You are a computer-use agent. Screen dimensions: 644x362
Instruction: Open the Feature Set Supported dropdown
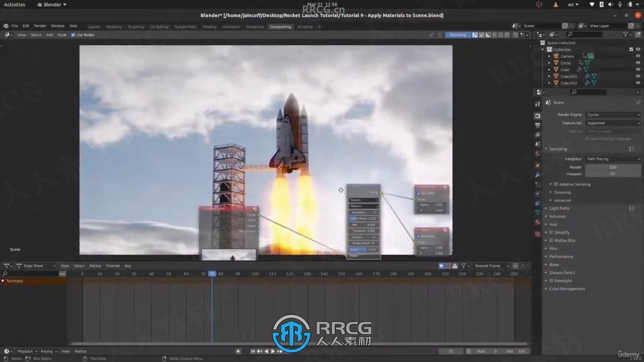(613, 123)
